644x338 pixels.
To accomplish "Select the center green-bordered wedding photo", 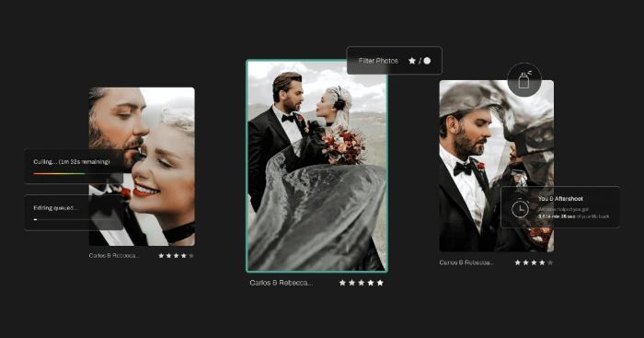I will pos(316,166).
